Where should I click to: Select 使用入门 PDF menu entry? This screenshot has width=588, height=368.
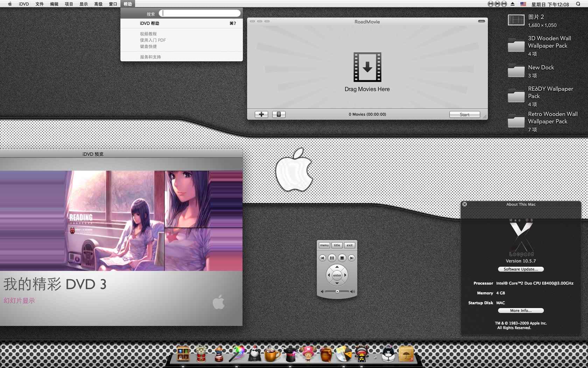tap(182, 40)
